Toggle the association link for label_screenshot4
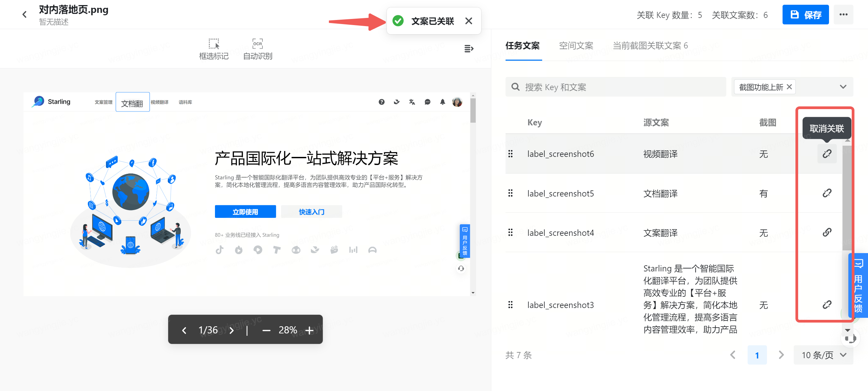Viewport: 868px width, 391px height. point(827,232)
